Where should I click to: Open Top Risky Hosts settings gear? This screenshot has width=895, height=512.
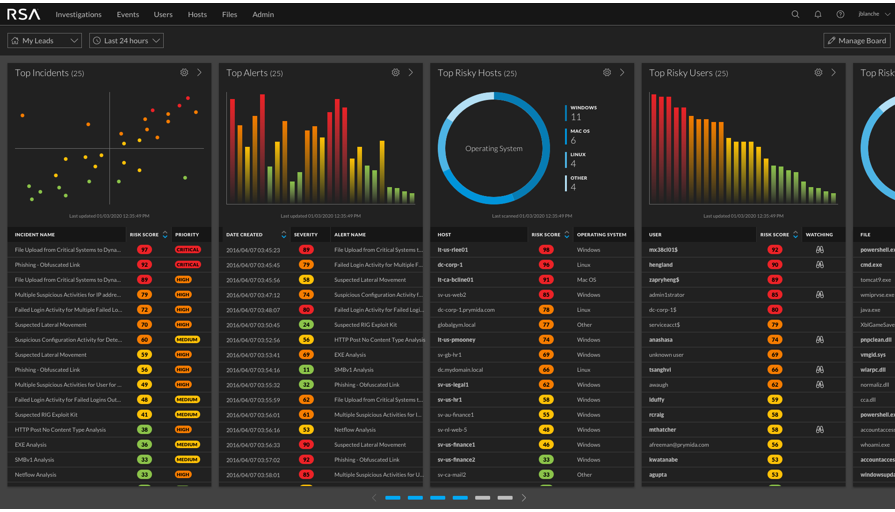click(607, 72)
